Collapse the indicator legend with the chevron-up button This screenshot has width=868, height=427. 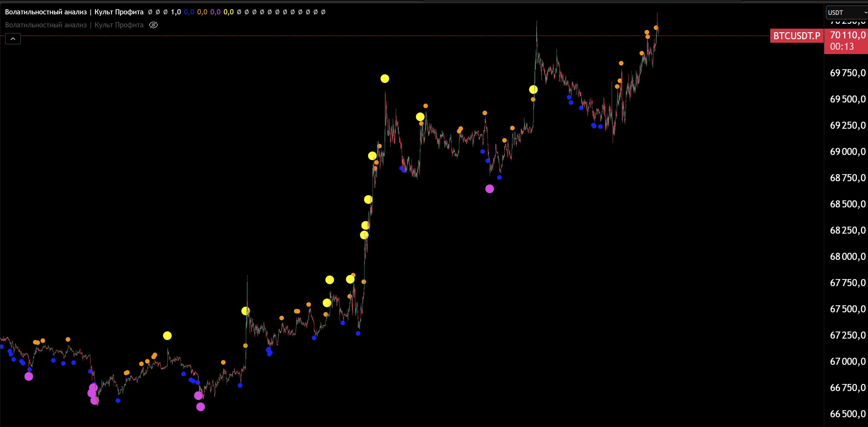coord(13,39)
